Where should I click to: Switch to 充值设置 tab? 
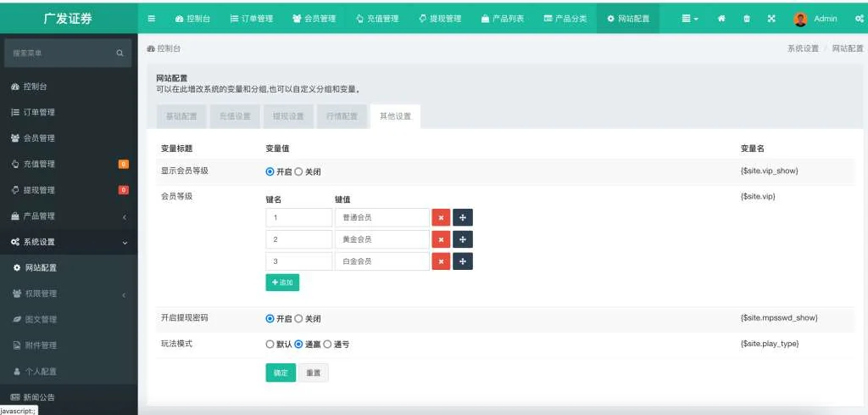pyautogui.click(x=235, y=116)
